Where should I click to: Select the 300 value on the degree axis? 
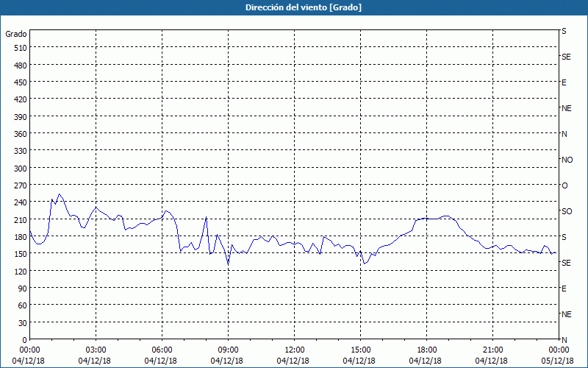click(x=21, y=169)
